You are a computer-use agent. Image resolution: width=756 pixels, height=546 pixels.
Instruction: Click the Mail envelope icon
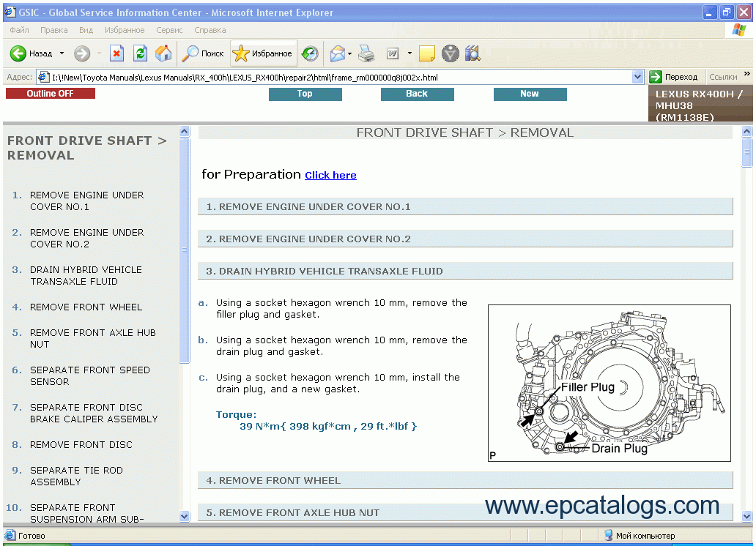click(338, 53)
